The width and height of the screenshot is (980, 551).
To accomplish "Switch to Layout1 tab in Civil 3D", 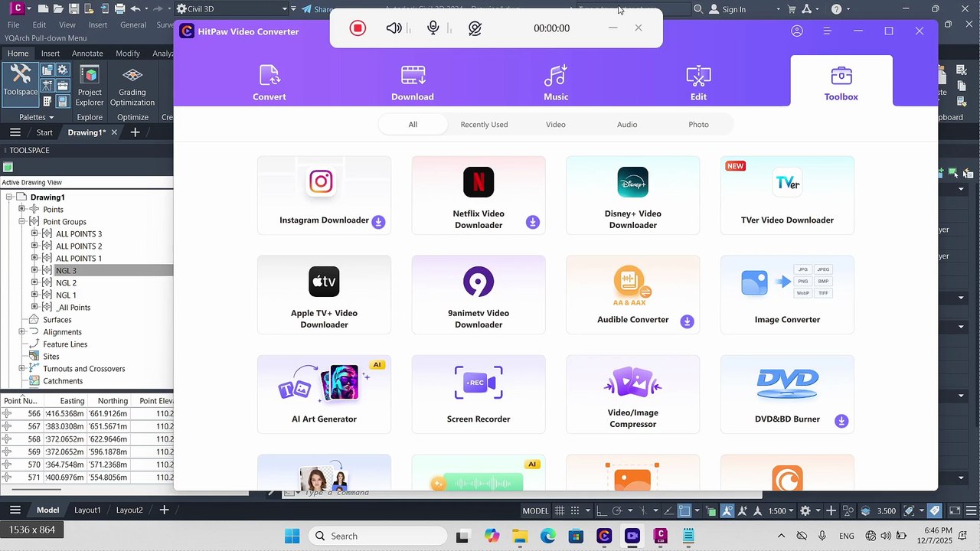I will coord(87,510).
